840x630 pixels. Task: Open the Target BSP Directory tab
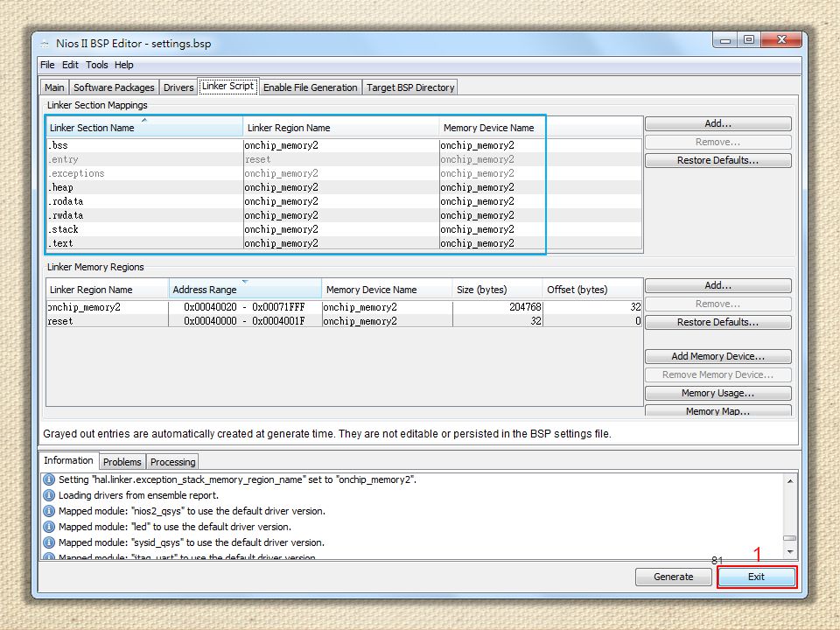(x=410, y=87)
